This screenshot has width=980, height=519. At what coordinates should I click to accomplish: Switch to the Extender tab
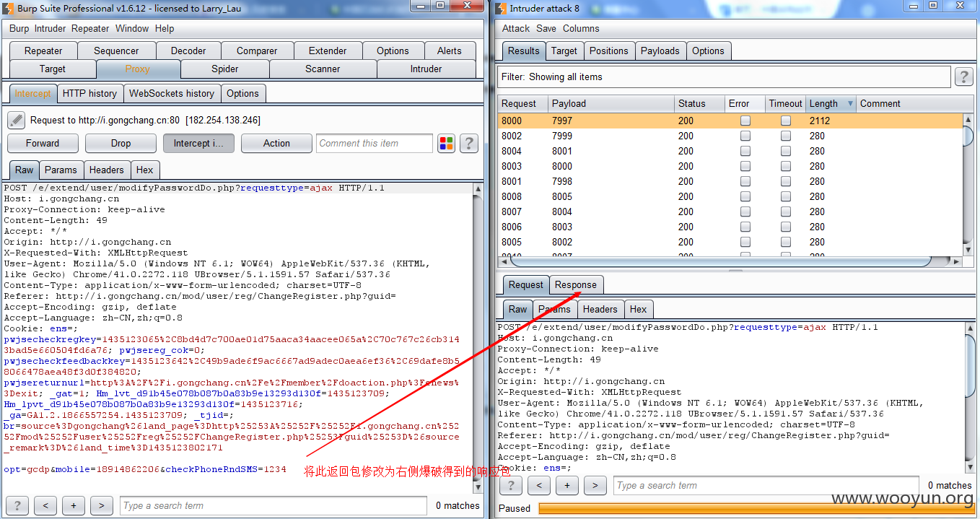[x=328, y=51]
